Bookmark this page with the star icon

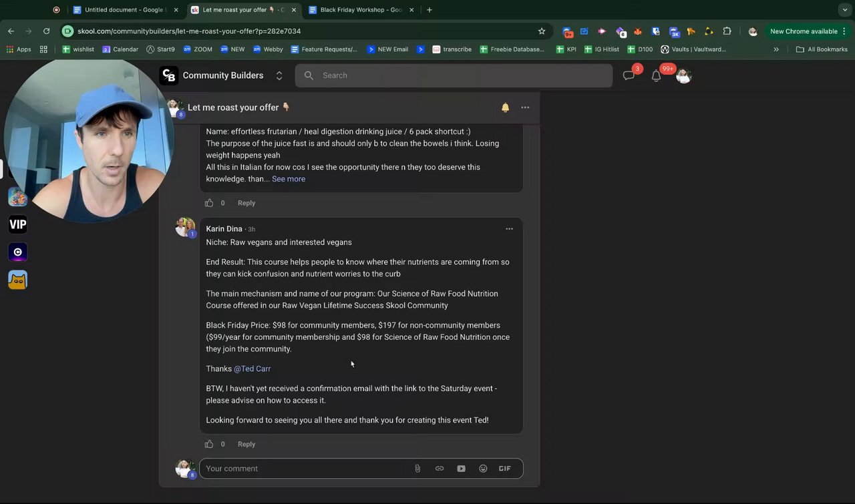click(x=542, y=31)
